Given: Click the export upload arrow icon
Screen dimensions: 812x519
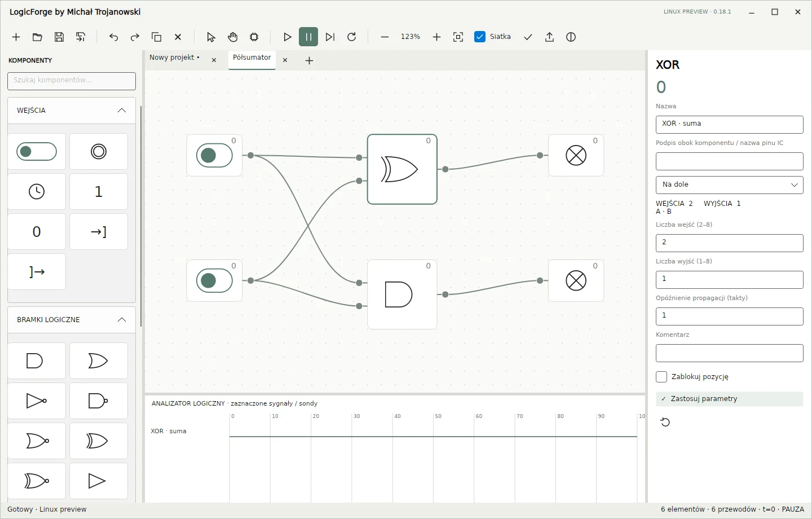Looking at the screenshot, I should click(550, 37).
